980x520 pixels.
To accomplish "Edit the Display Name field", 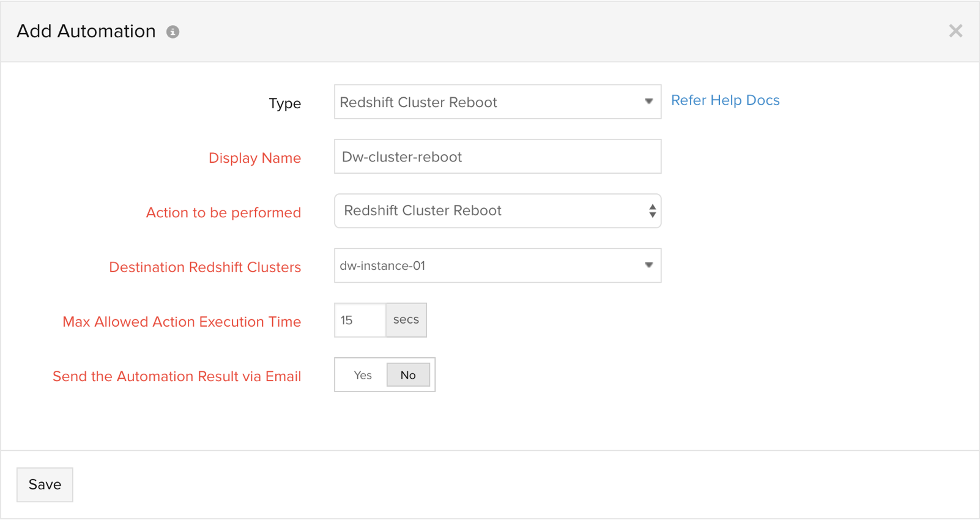I will pos(497,157).
